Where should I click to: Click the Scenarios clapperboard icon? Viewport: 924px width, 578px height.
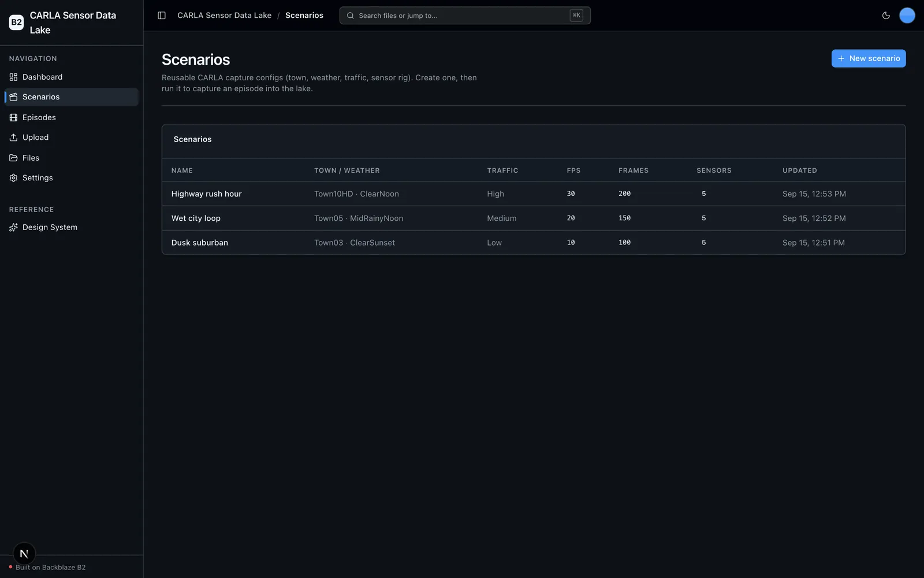pos(13,97)
